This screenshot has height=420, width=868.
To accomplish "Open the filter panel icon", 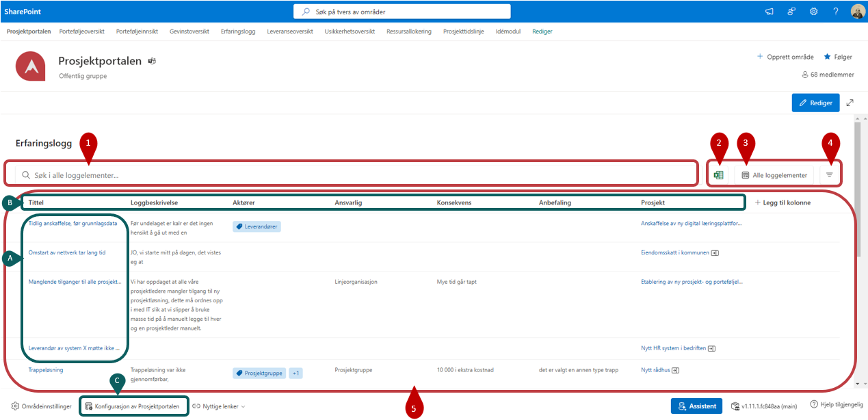I will (830, 175).
